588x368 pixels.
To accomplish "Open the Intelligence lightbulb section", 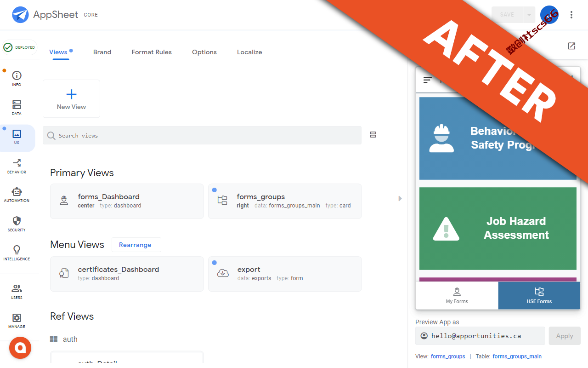I will click(x=17, y=253).
